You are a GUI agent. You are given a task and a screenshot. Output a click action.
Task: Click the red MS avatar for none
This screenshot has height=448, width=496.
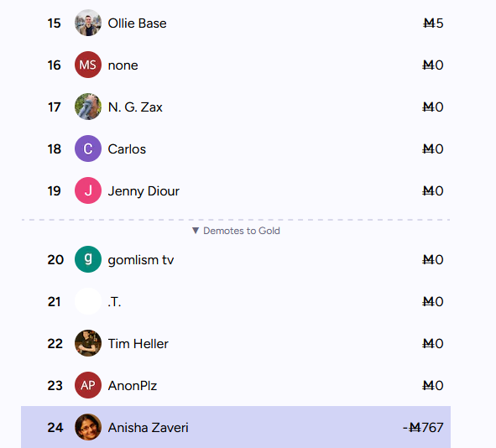point(88,65)
